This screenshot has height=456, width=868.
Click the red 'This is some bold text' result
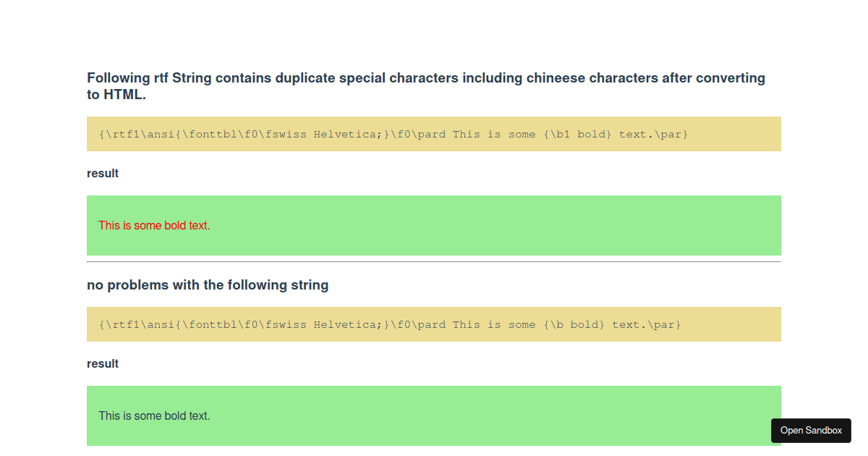[154, 225]
